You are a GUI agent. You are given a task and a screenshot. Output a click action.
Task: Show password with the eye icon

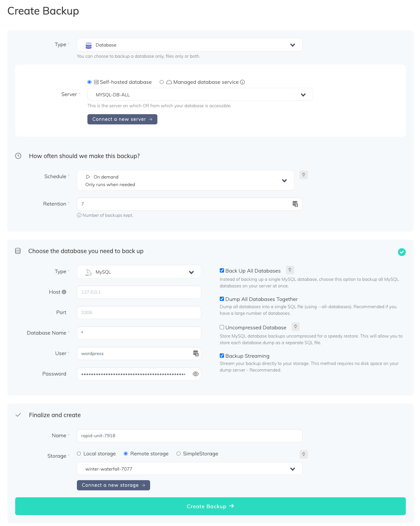195,374
